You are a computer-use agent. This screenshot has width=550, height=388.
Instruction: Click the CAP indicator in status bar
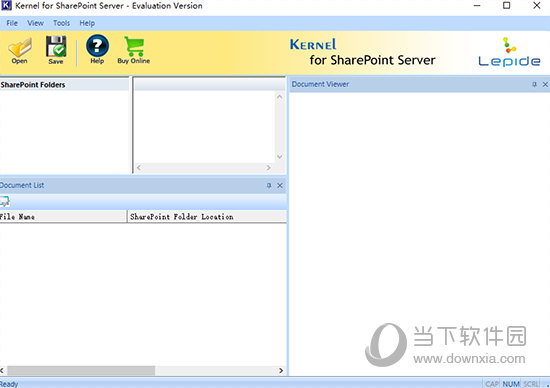[x=492, y=384]
